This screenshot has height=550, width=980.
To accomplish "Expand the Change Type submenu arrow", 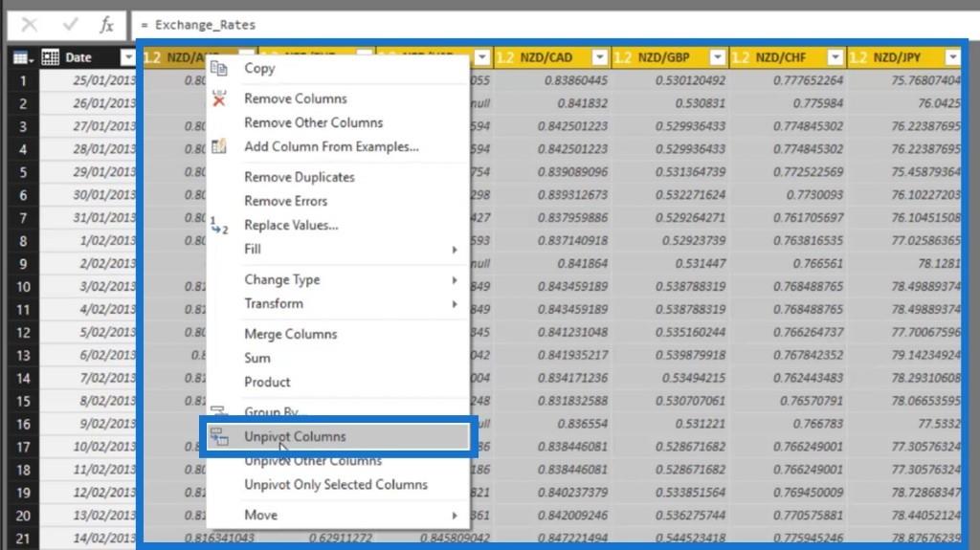I will (455, 280).
